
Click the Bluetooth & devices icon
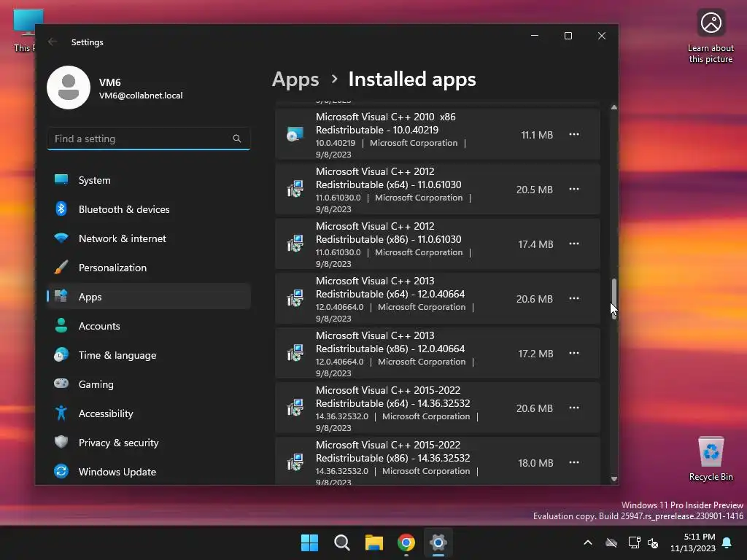(61, 209)
